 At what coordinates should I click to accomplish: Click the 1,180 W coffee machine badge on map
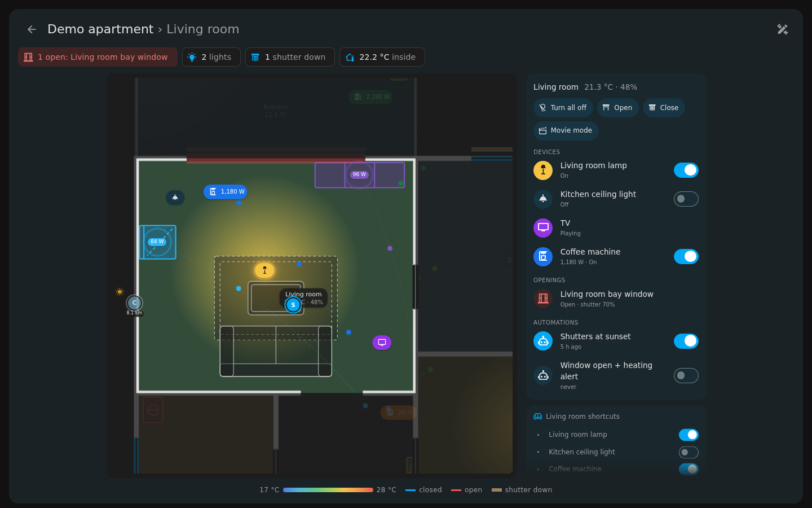point(225,192)
